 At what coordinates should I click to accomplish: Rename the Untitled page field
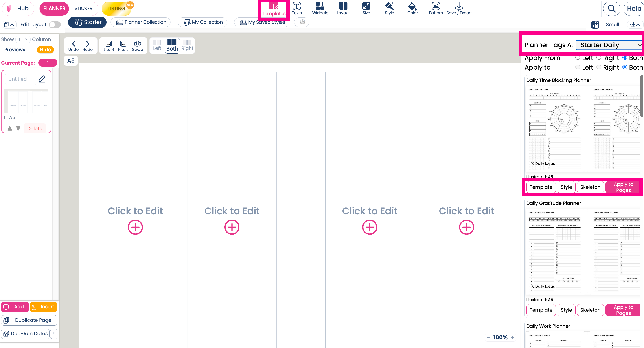pos(20,79)
